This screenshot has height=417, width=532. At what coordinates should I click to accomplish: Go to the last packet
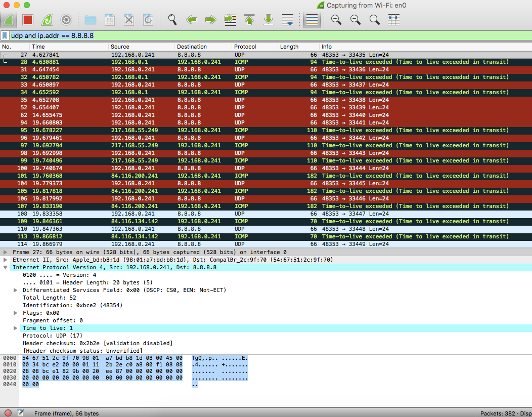269,20
